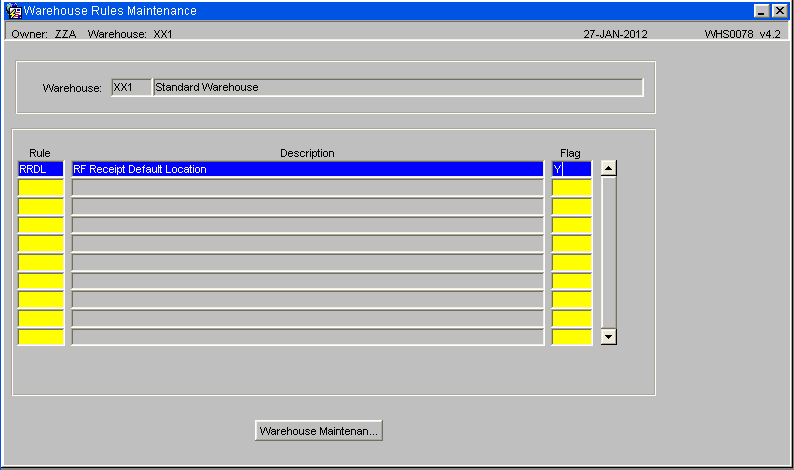This screenshot has width=794, height=470.
Task: Click the Flag field containing Y
Action: pyautogui.click(x=571, y=169)
